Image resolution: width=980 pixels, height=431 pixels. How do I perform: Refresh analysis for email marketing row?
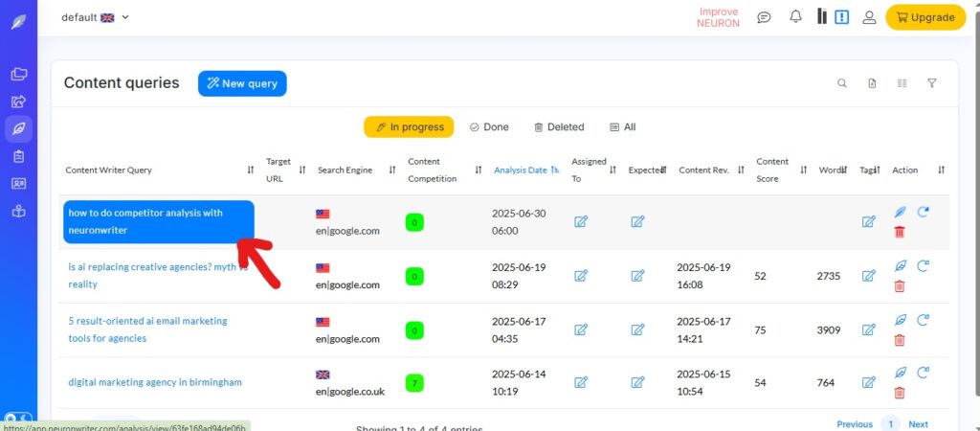click(923, 320)
